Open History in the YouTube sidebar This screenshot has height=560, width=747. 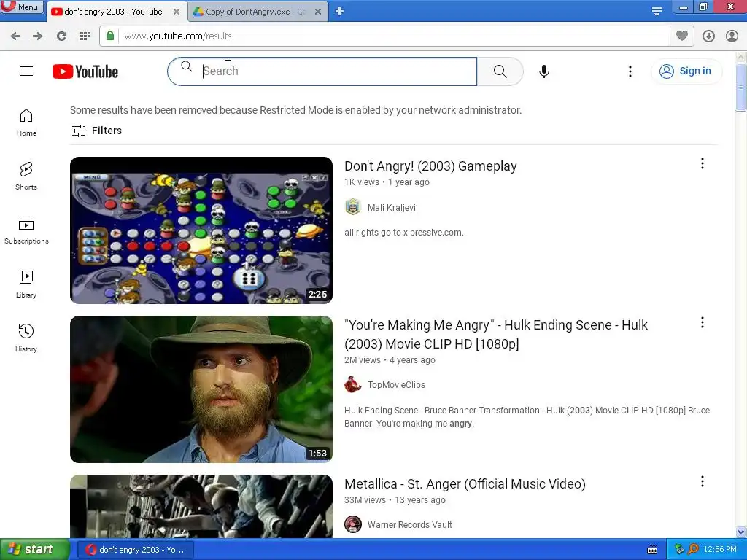(x=26, y=338)
